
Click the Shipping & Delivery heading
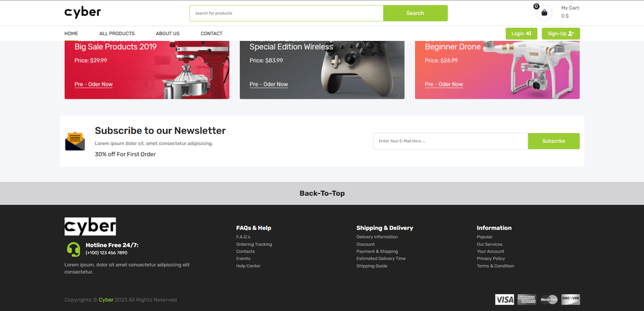coord(385,228)
